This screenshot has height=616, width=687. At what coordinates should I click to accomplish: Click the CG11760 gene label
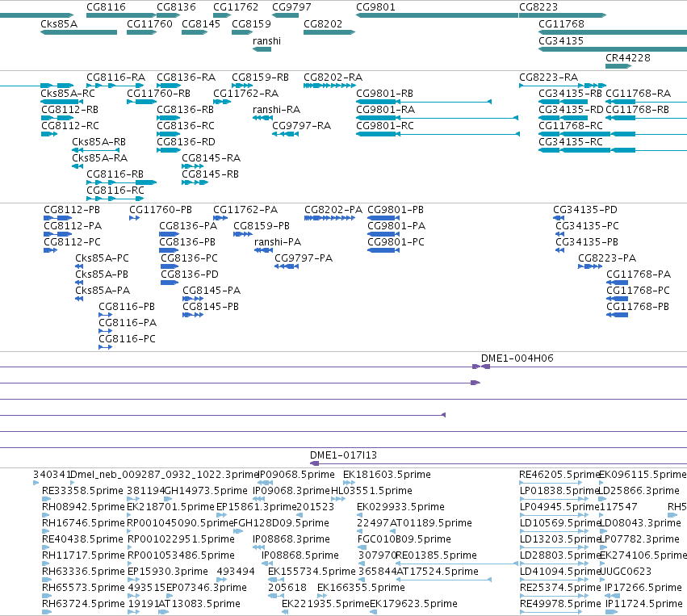[149, 23]
